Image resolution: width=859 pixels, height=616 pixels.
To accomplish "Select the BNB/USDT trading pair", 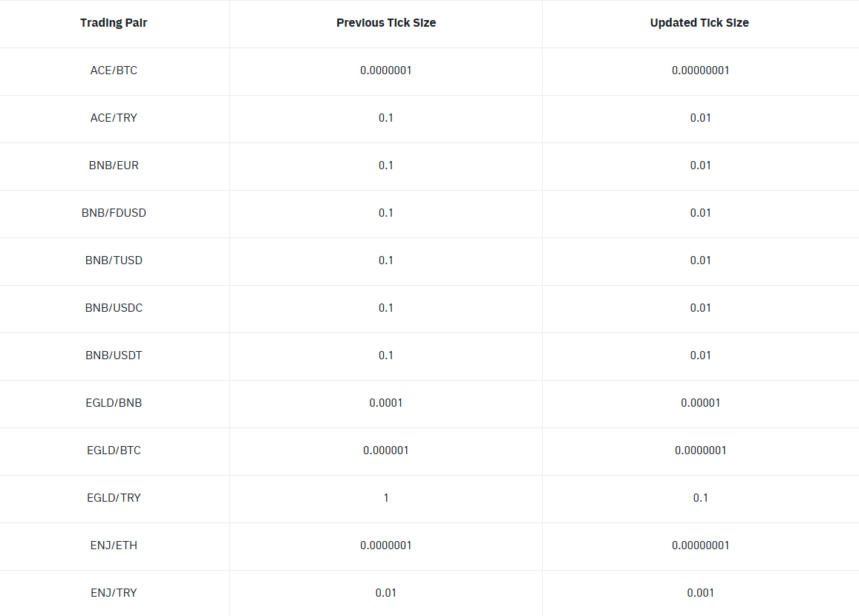I will point(114,355).
